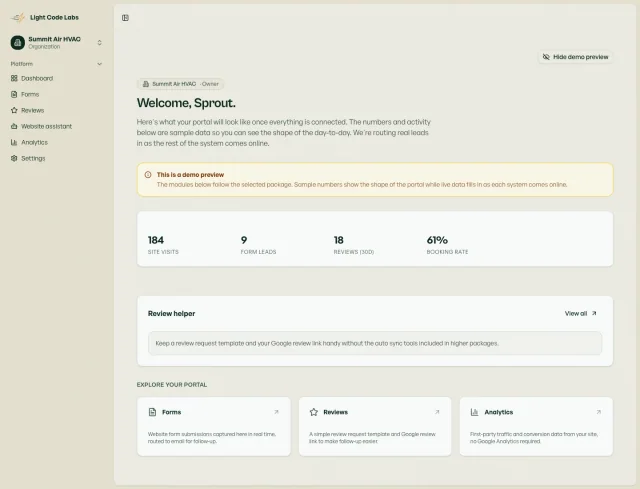This screenshot has height=489, width=640.
Task: Open Settings in the sidebar
Action: pyautogui.click(x=56, y=158)
